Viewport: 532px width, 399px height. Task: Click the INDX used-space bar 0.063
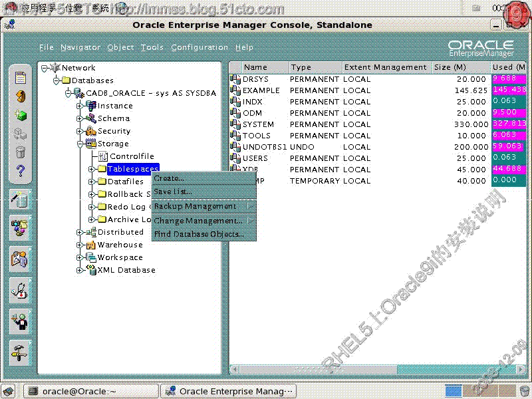(x=509, y=101)
